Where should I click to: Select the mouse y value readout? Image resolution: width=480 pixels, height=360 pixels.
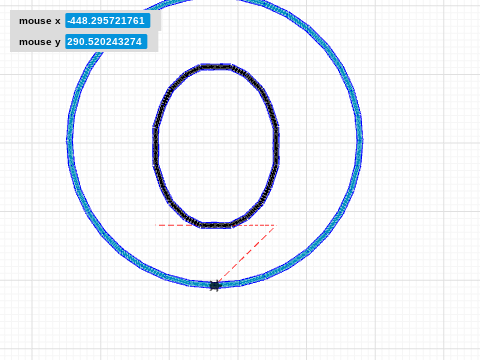pyautogui.click(x=106, y=42)
